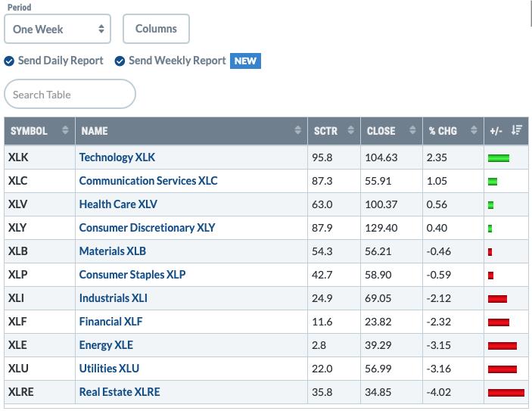
Task: Click the NAME column sort arrows
Action: click(297, 130)
